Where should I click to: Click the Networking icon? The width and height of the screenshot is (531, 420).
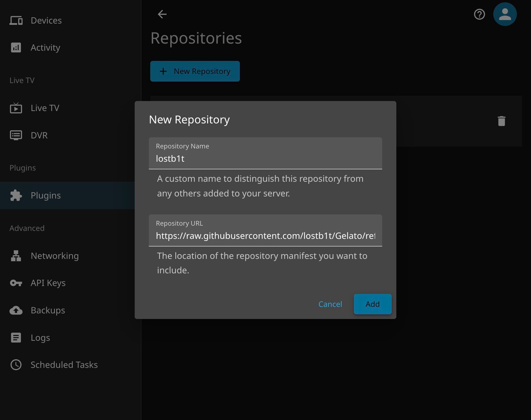click(x=16, y=256)
